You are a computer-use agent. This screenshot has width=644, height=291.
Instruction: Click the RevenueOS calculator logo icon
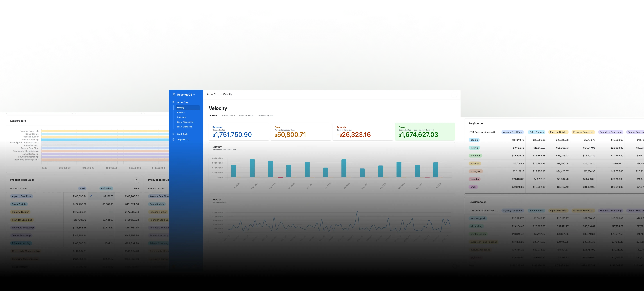click(174, 95)
